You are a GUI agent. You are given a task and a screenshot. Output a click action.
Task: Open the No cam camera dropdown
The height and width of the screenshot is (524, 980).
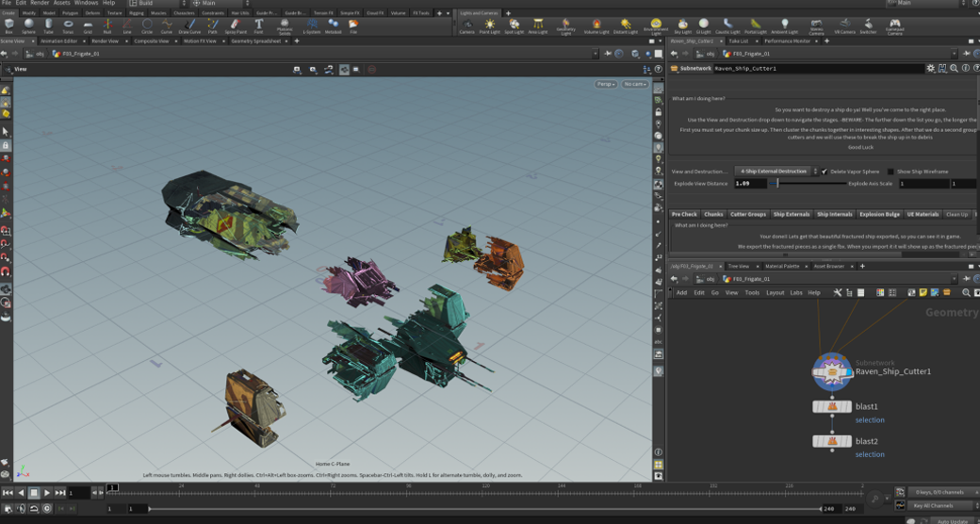click(634, 84)
